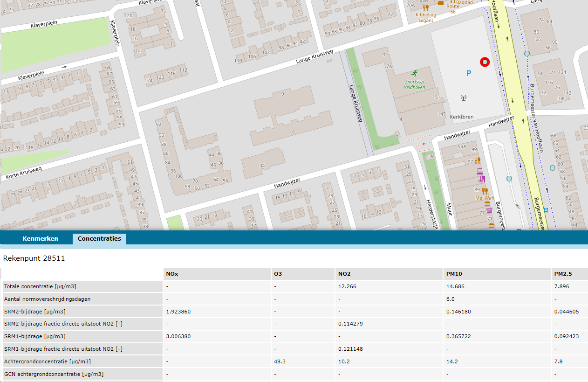Viewport: 588px width, 382px height.
Task: Click the NO2 fraction value 0.114279
Action: pos(350,324)
